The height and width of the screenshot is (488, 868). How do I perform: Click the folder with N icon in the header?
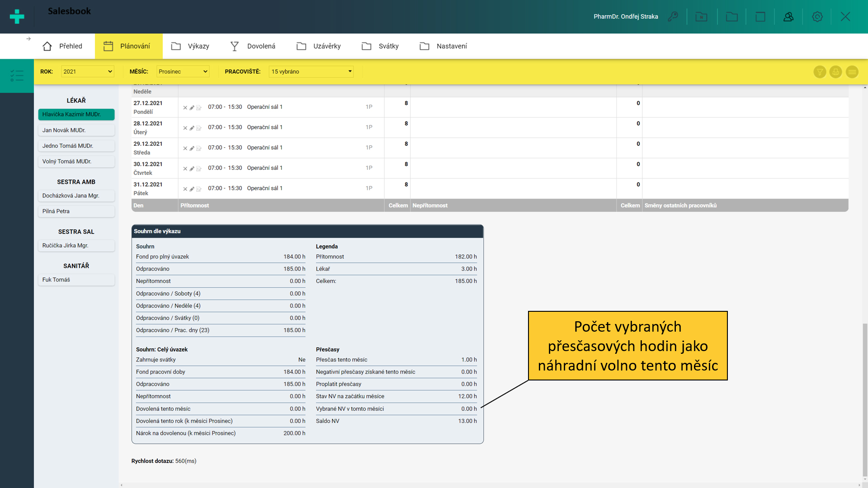[x=701, y=17]
